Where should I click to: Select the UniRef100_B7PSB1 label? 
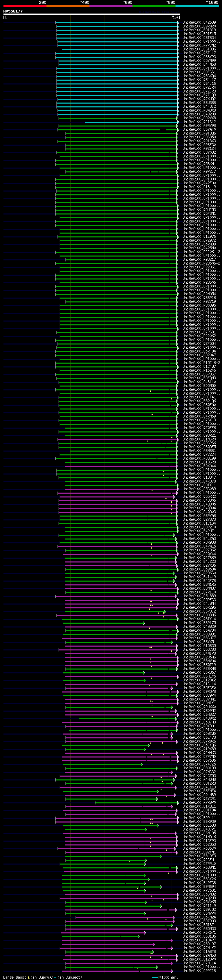coord(199,332)
